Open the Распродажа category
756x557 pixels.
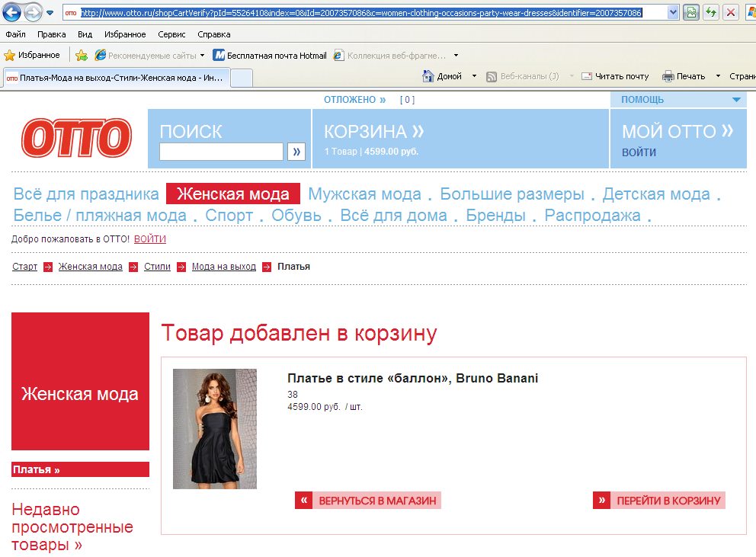click(593, 216)
